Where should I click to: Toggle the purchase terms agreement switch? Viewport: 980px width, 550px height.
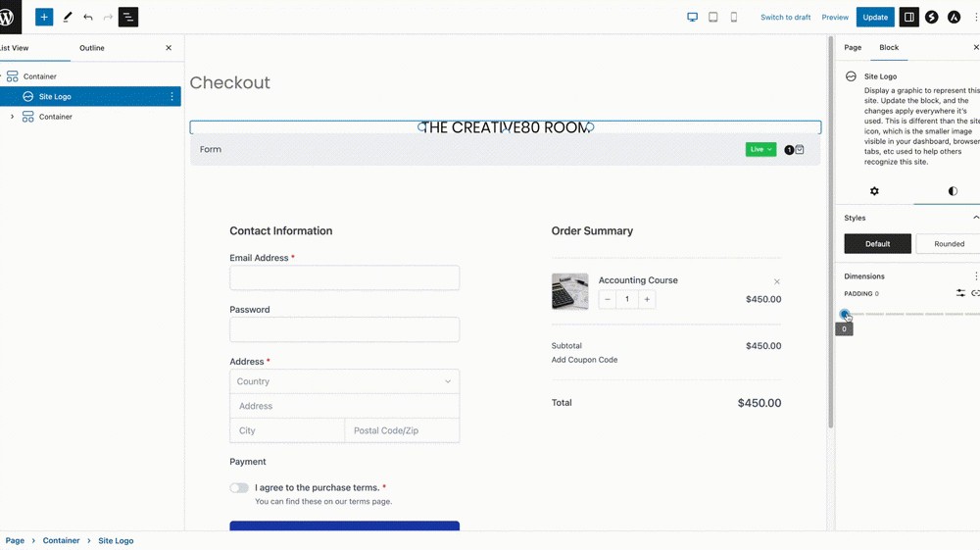click(239, 487)
